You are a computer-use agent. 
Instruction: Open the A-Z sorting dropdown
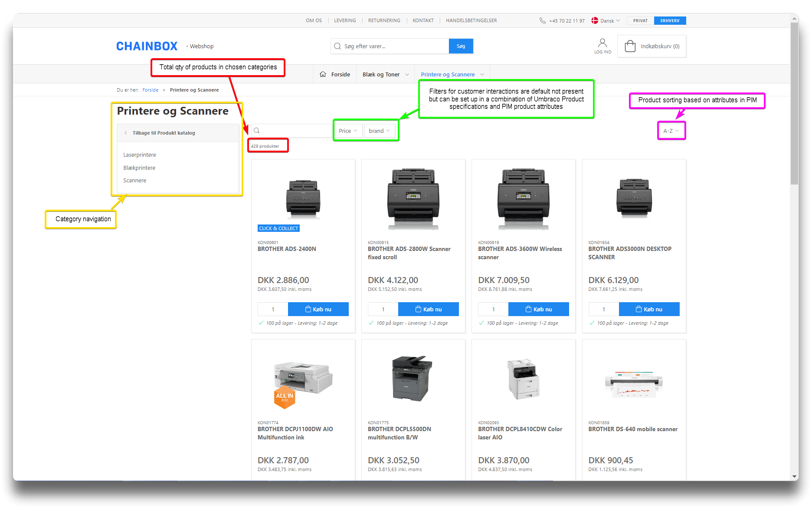(x=671, y=131)
